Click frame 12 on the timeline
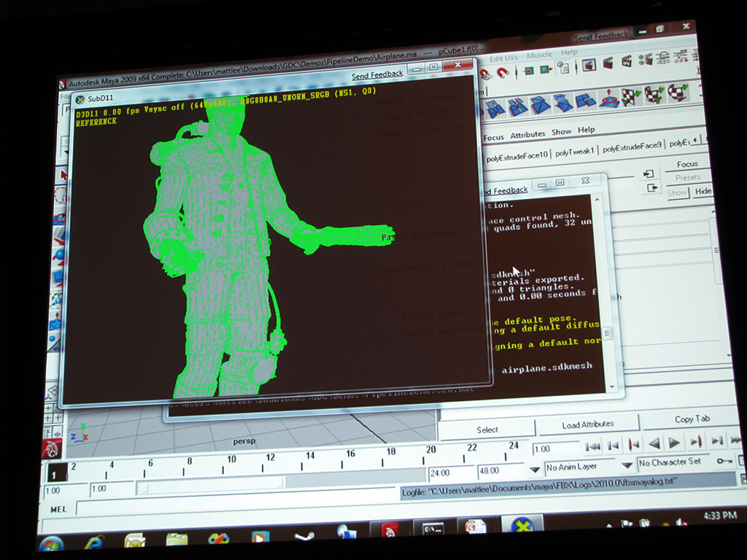The height and width of the screenshot is (560, 747). [270, 458]
